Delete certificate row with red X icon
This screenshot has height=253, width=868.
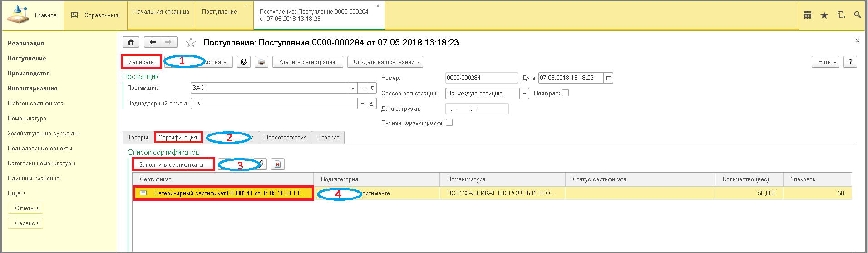pyautogui.click(x=278, y=164)
